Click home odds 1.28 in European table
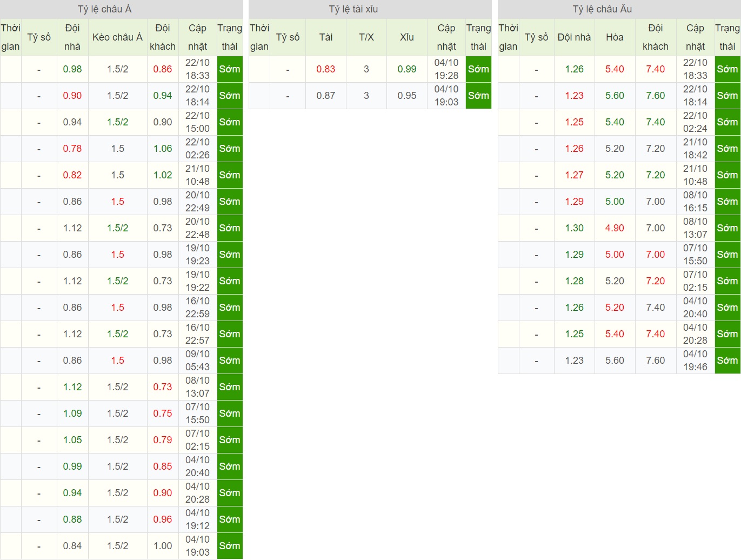The image size is (741, 560). [575, 281]
